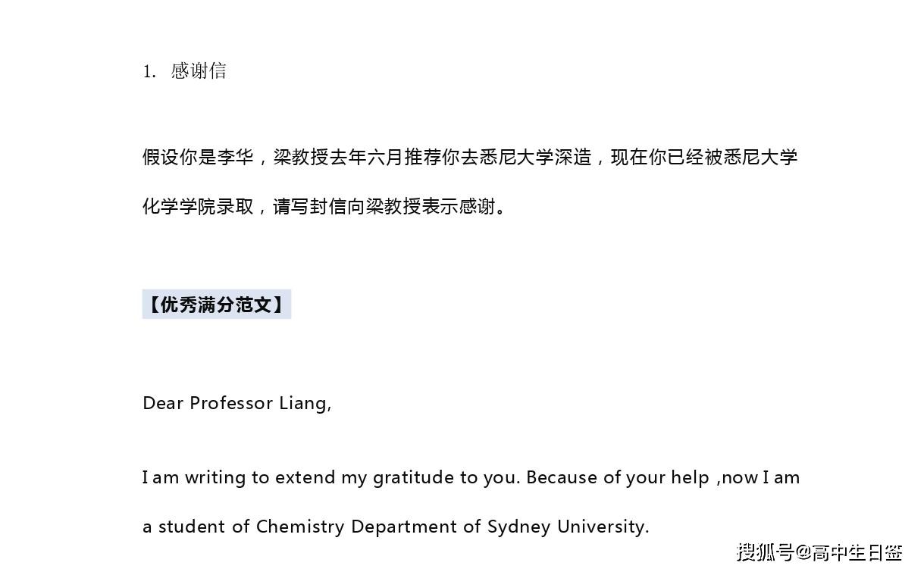Click 录取 in the second prompt line
The image size is (924, 572).
point(235,206)
